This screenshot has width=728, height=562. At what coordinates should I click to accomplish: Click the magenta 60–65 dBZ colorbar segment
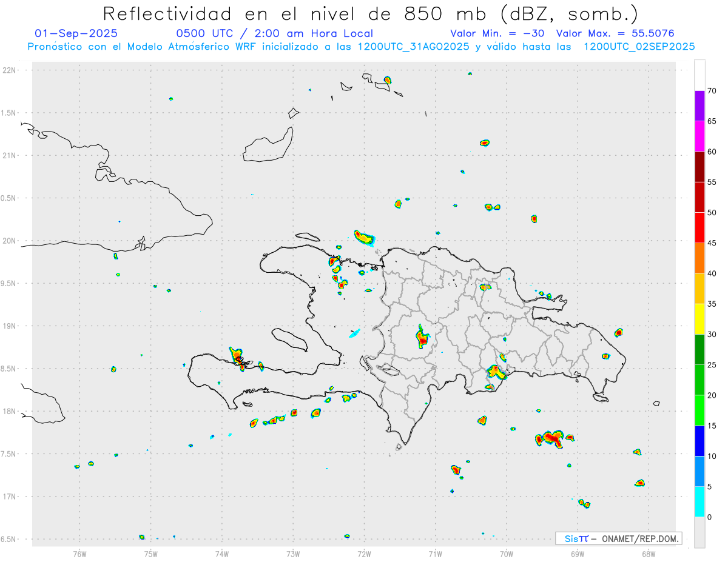[x=699, y=136]
